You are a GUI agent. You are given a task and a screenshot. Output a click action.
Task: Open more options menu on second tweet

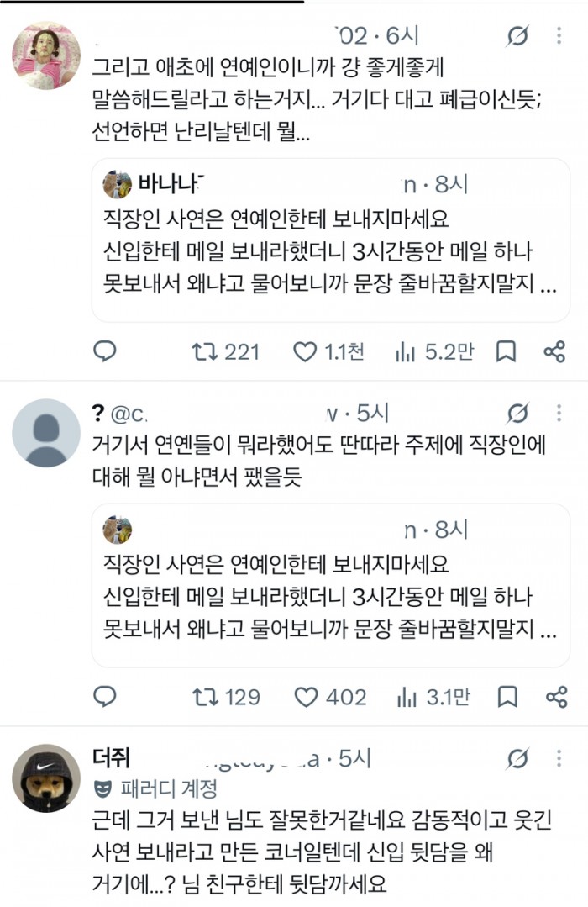pos(559,413)
